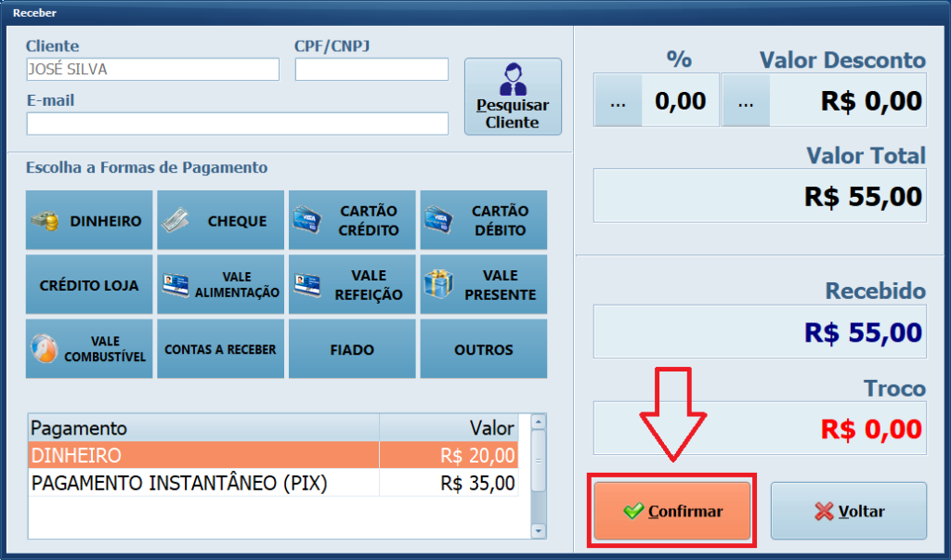Click into the CPF/CNPJ field
Screen dimensions: 951x560
(x=371, y=69)
